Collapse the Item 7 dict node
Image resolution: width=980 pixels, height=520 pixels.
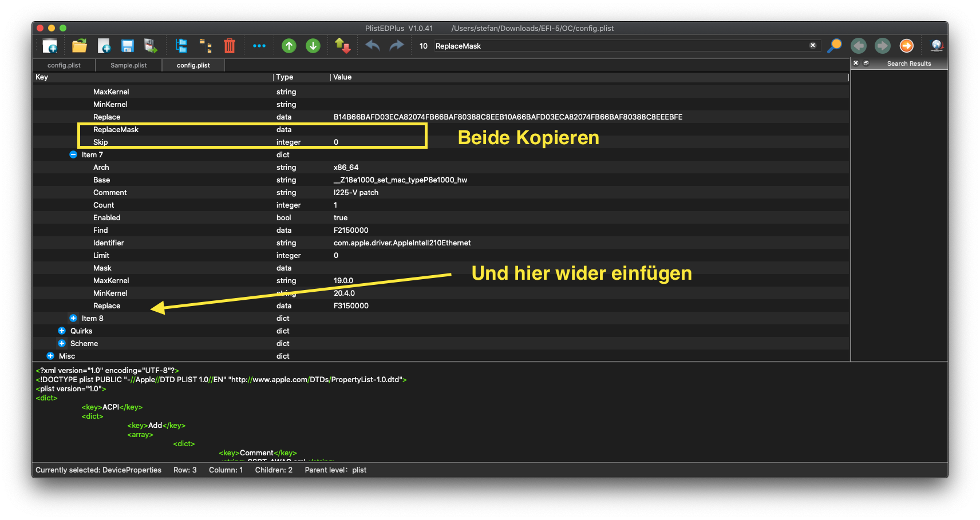click(73, 154)
